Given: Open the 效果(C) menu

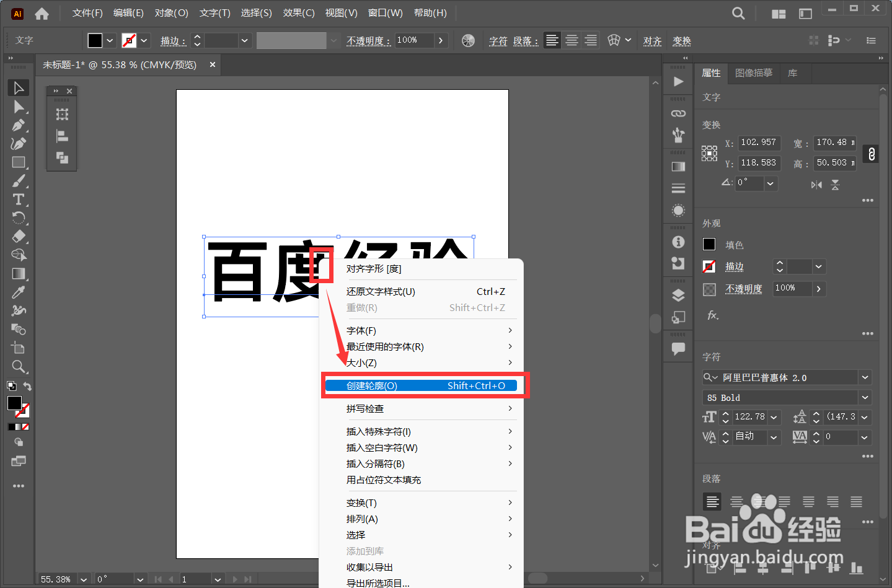Looking at the screenshot, I should coord(299,13).
